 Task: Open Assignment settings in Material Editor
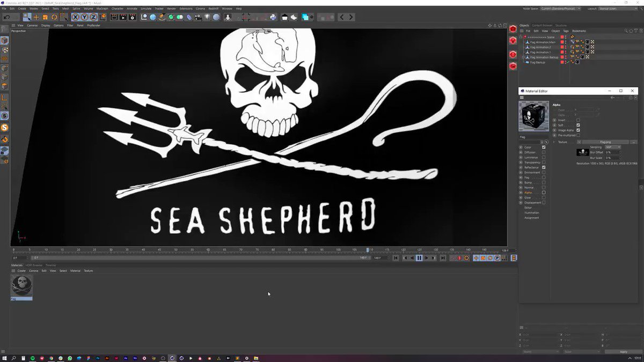531,218
